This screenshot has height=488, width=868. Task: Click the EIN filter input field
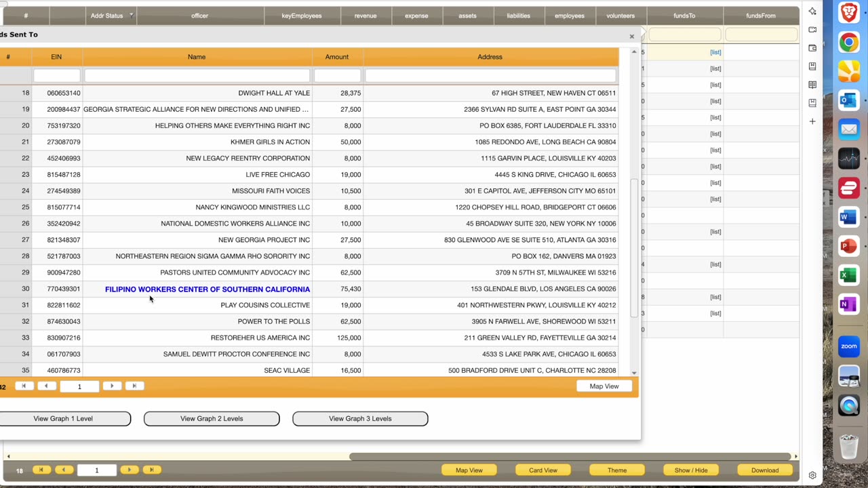[57, 75]
